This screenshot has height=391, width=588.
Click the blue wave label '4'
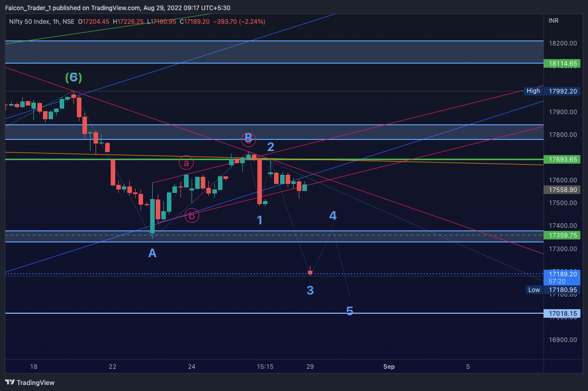[333, 215]
